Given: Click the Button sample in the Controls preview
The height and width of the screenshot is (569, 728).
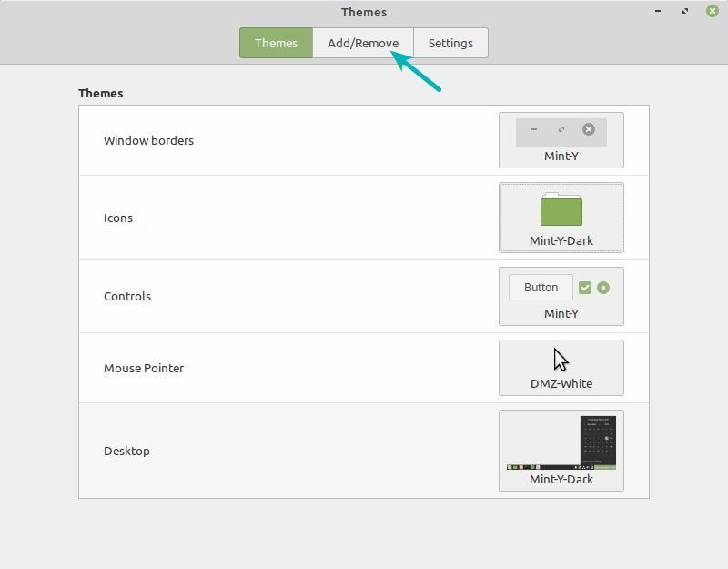Looking at the screenshot, I should coord(540,287).
